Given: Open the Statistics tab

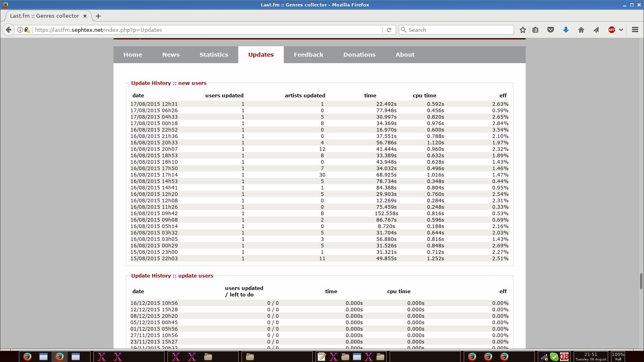Looking at the screenshot, I should 214,55.
